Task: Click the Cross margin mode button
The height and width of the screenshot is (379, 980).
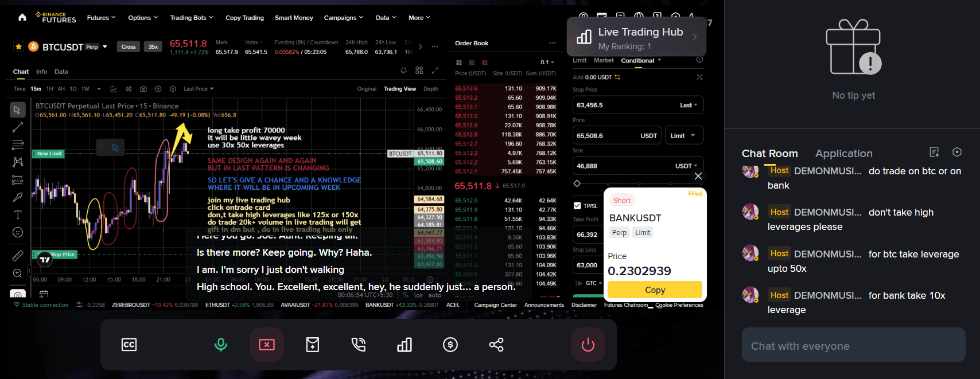Action: coord(129,47)
